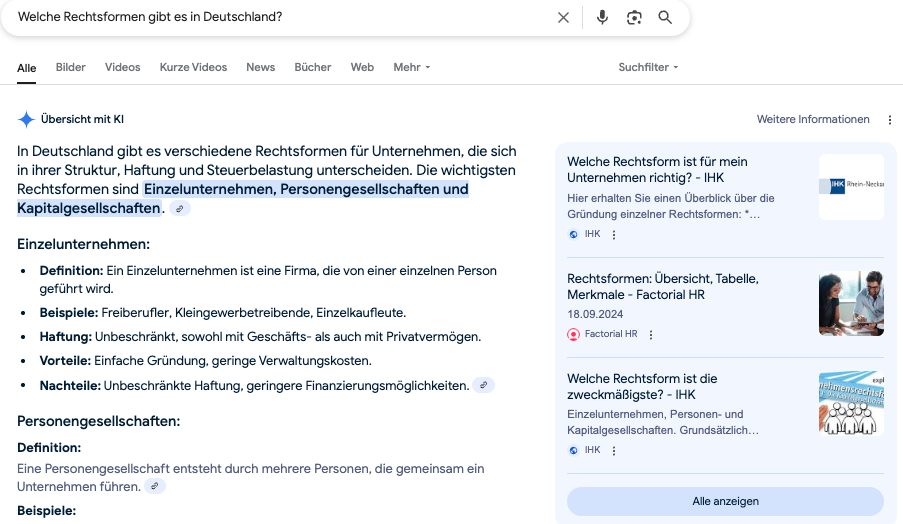This screenshot has height=524, width=903.
Task: Start voice search with the microphone icon
Action: pyautogui.click(x=602, y=18)
